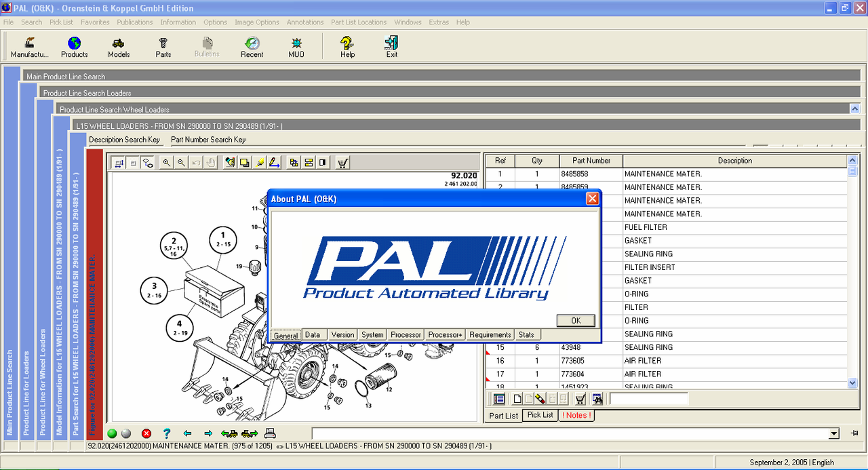
Task: Close the About PAL dialog
Action: pyautogui.click(x=592, y=199)
